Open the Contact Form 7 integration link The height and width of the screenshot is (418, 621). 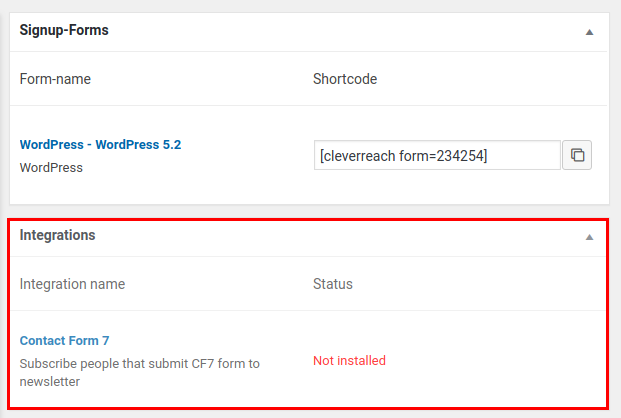tap(64, 341)
